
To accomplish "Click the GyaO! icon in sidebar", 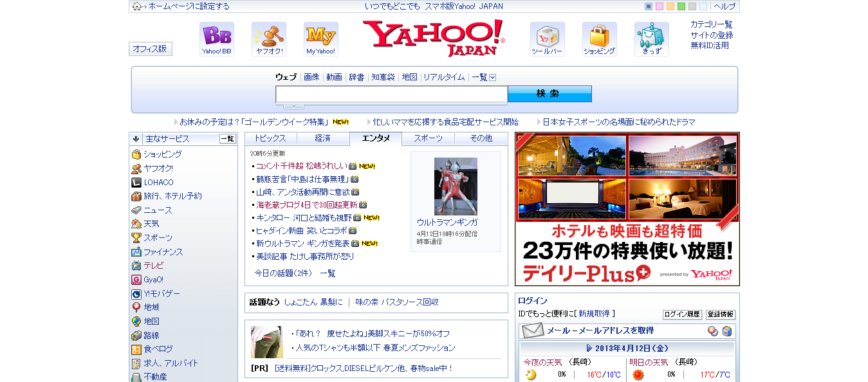I will tap(136, 280).
